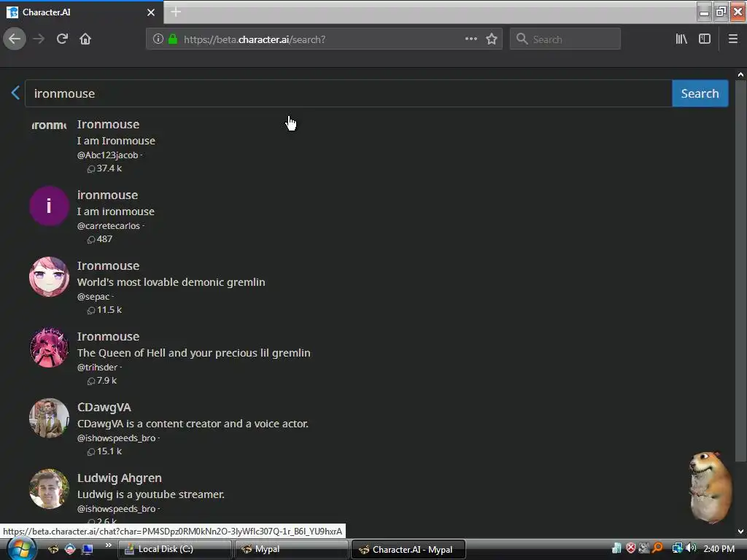Click the address bar URL
This screenshot has height=560, width=747.
click(255, 39)
